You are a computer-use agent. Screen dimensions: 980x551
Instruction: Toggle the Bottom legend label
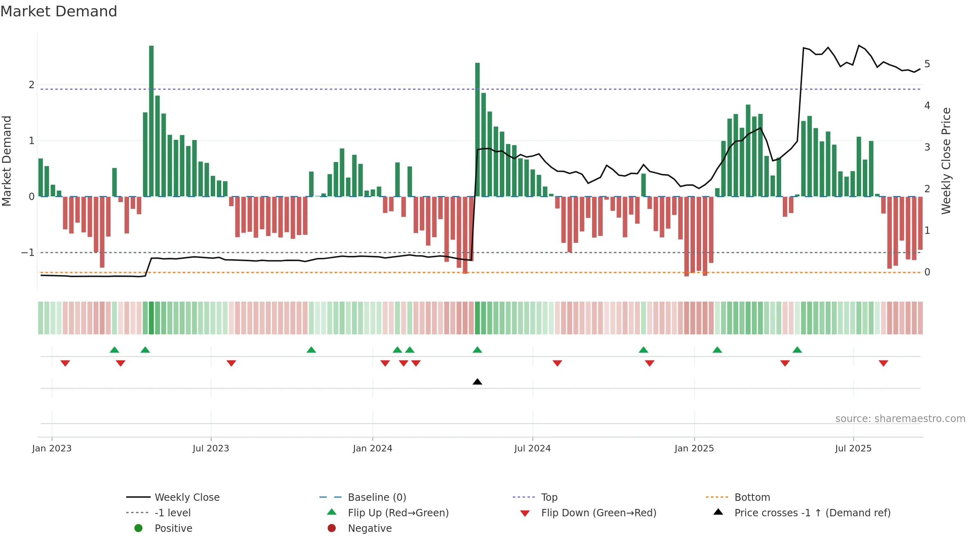[752, 497]
